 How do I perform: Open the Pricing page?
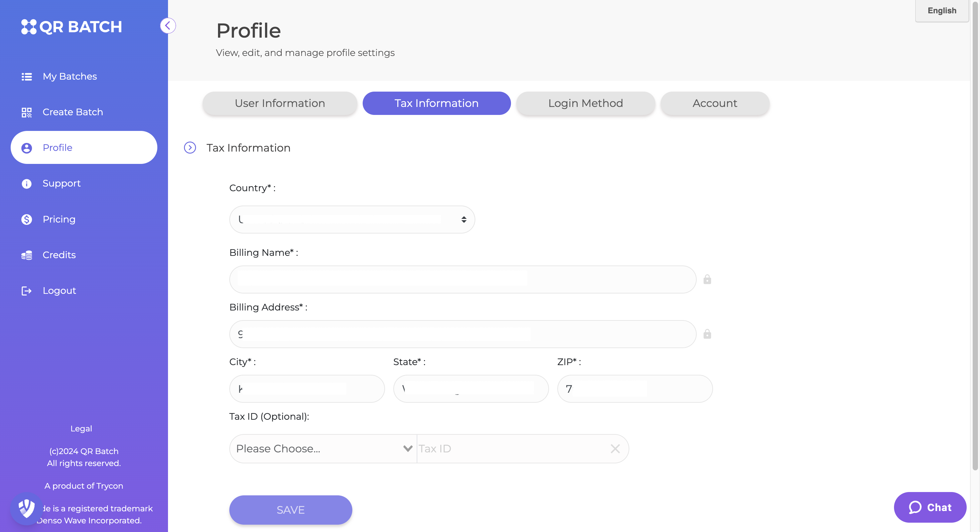click(84, 220)
